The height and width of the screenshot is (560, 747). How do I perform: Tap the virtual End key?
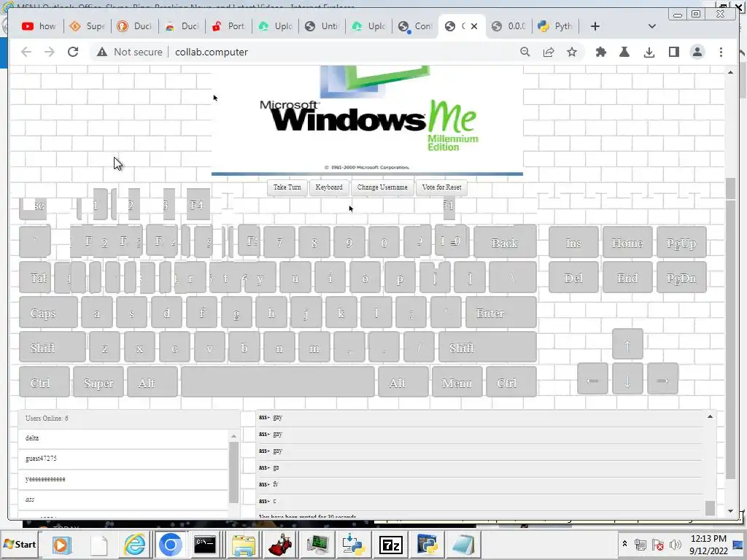[x=627, y=278]
